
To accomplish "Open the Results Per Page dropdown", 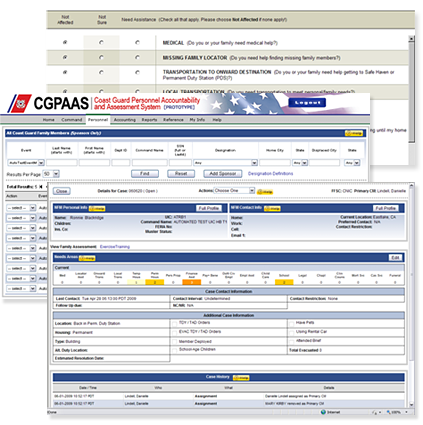I will point(51,174).
